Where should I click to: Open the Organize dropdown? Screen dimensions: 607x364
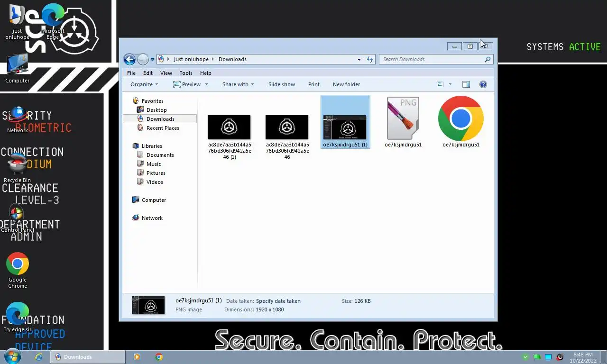[x=144, y=84]
